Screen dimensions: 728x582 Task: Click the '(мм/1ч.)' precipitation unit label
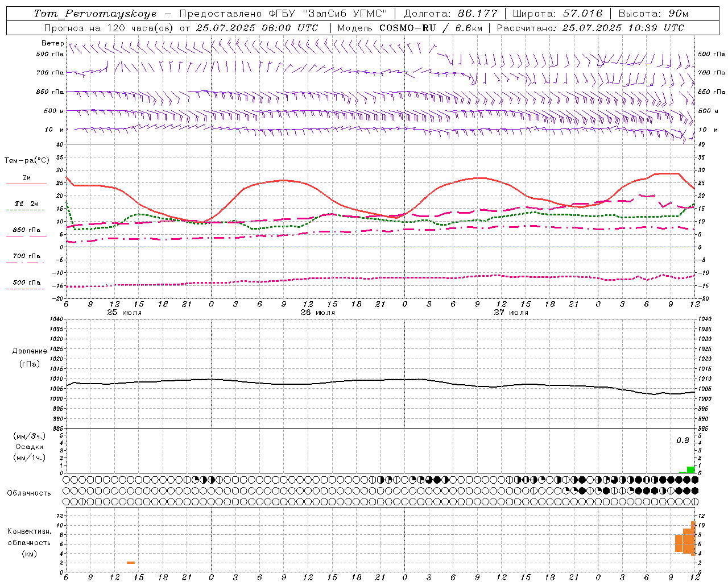30,458
